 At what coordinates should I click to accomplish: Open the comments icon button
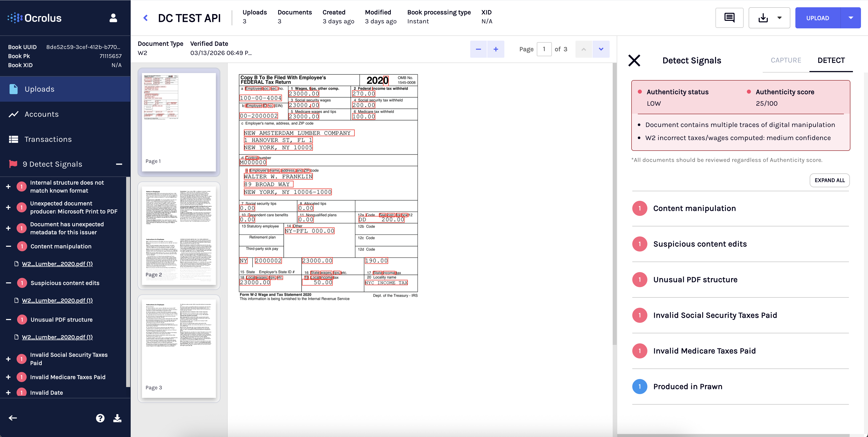pos(729,18)
